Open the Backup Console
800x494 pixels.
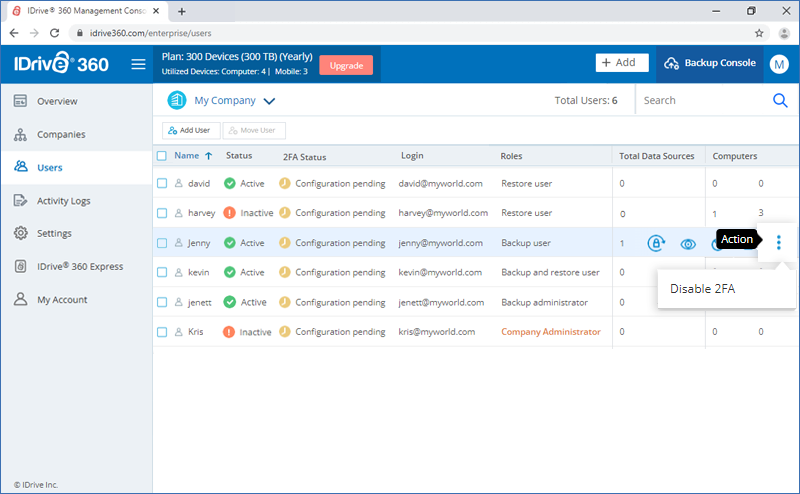pyautogui.click(x=710, y=63)
